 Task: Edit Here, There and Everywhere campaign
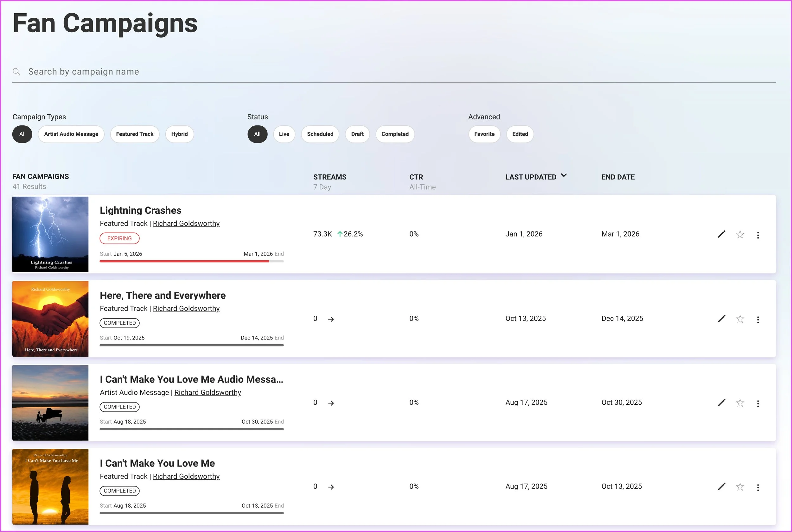(721, 319)
